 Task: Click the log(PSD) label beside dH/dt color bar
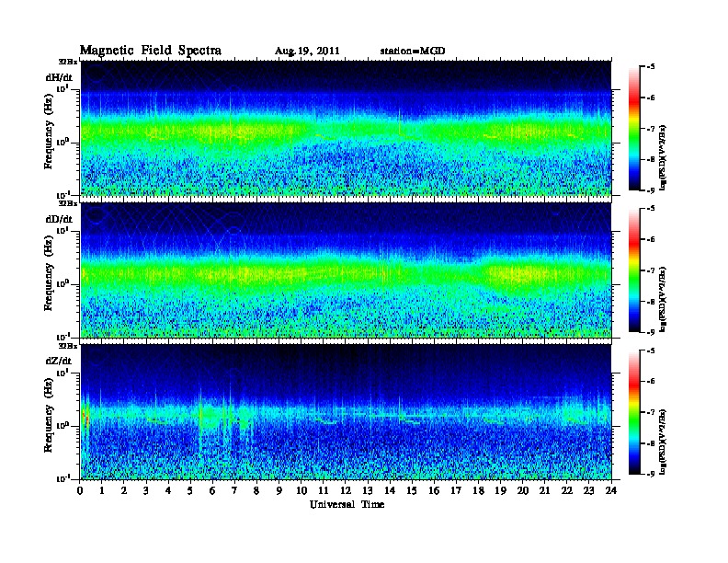(x=664, y=157)
